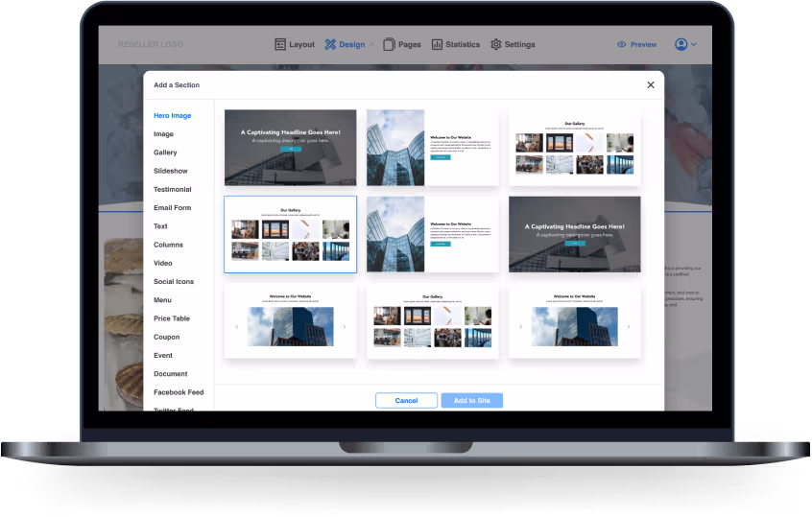Select Event section category
Image resolution: width=812 pixels, height=517 pixels.
(163, 356)
